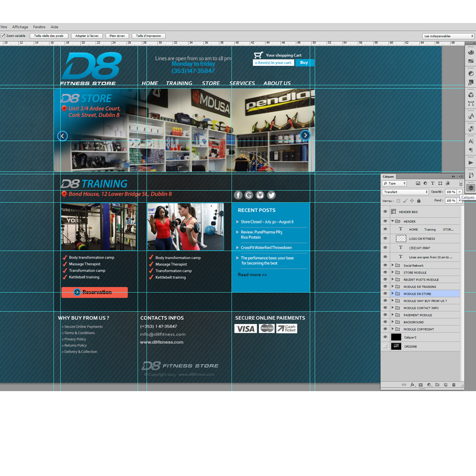Create a new group folder icon
This screenshot has width=476, height=476.
tap(437, 385)
